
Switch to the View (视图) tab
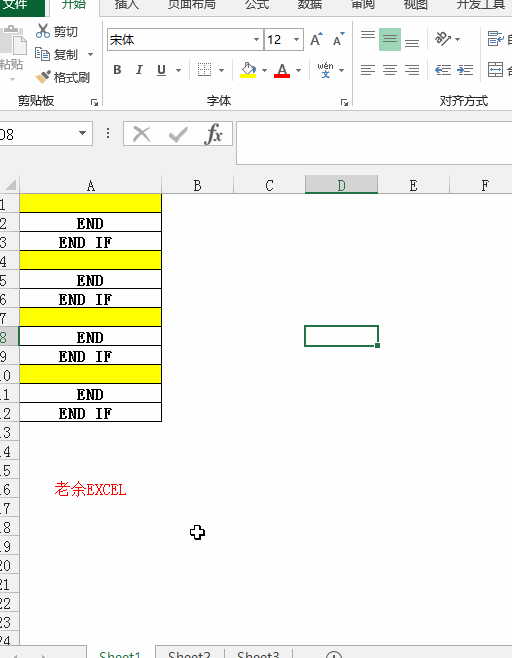(x=416, y=5)
